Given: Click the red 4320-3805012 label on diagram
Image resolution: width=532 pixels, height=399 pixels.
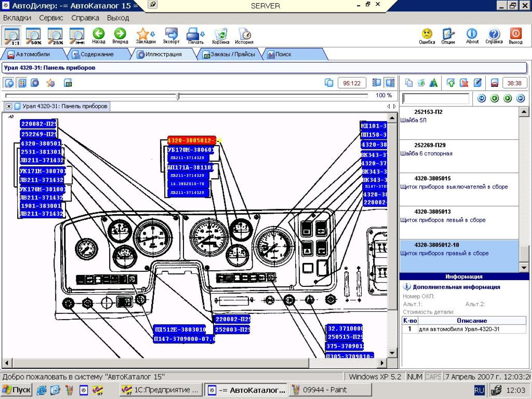Looking at the screenshot, I should [192, 141].
